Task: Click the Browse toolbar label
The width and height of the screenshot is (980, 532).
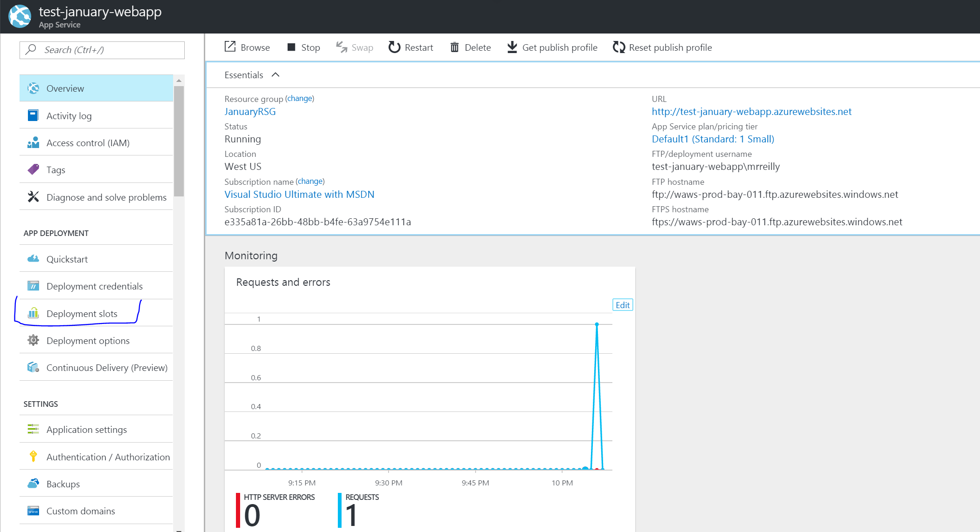Action: pos(255,47)
